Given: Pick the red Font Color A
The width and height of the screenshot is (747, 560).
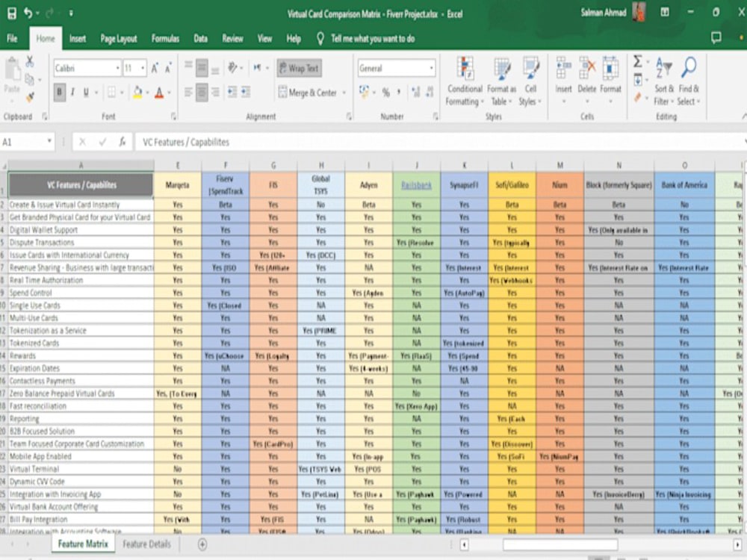Looking at the screenshot, I should tap(159, 93).
